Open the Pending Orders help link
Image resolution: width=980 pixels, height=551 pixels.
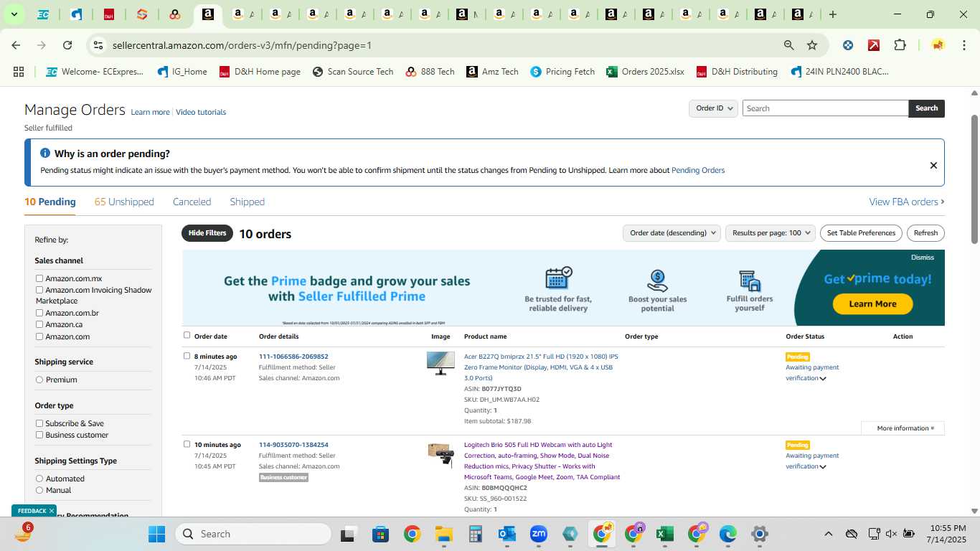(x=698, y=170)
